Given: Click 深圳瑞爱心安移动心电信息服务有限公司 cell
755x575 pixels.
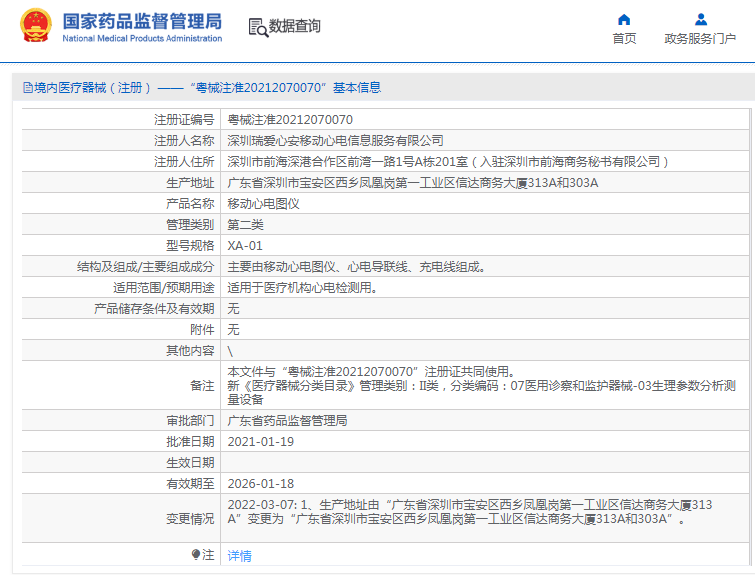Looking at the screenshot, I should [335, 141].
